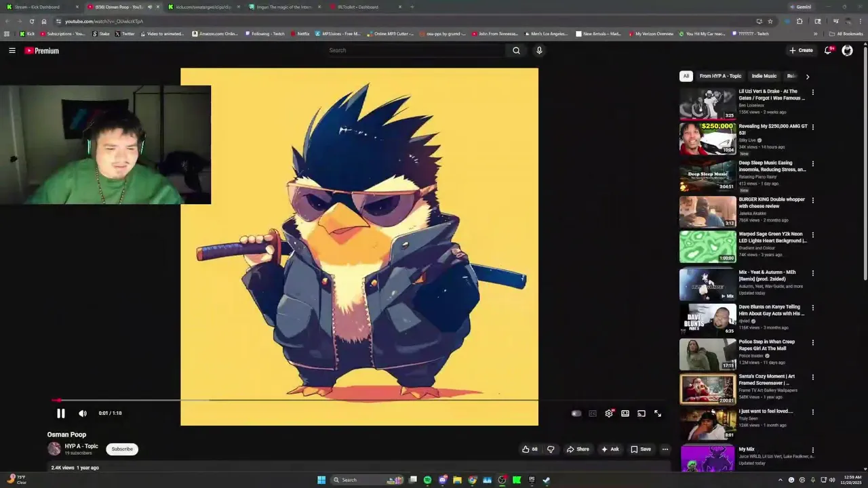Go to the YouTube Premium home logo
This screenshot has width=868, height=488.
(x=42, y=51)
